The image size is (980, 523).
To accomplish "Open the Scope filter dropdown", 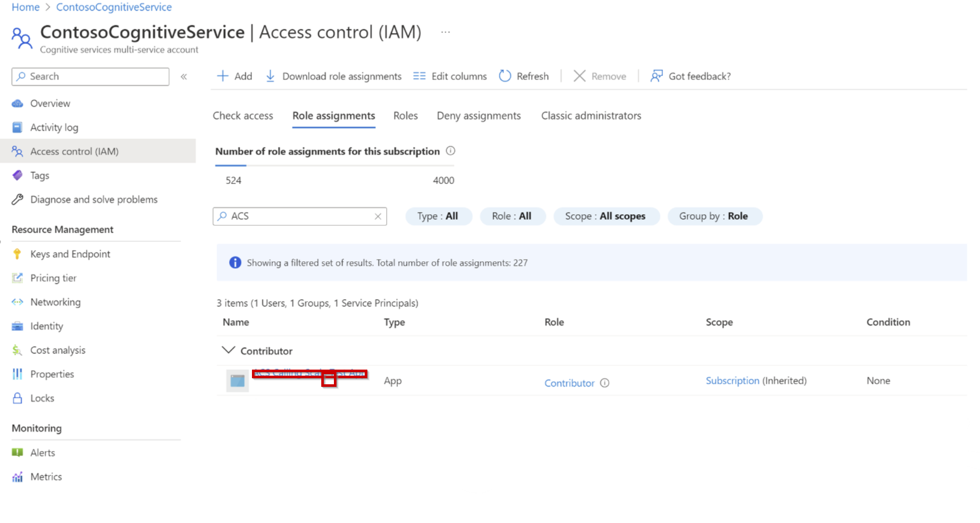I will point(606,216).
